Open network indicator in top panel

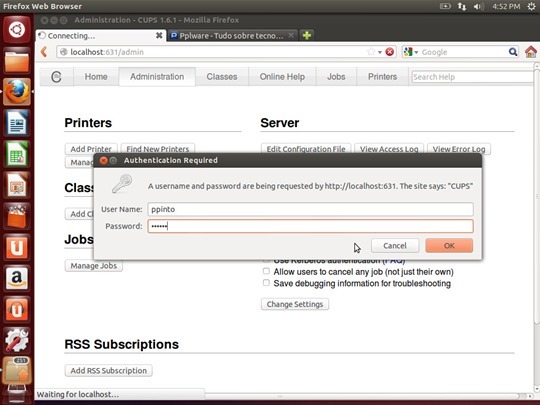(461, 6)
